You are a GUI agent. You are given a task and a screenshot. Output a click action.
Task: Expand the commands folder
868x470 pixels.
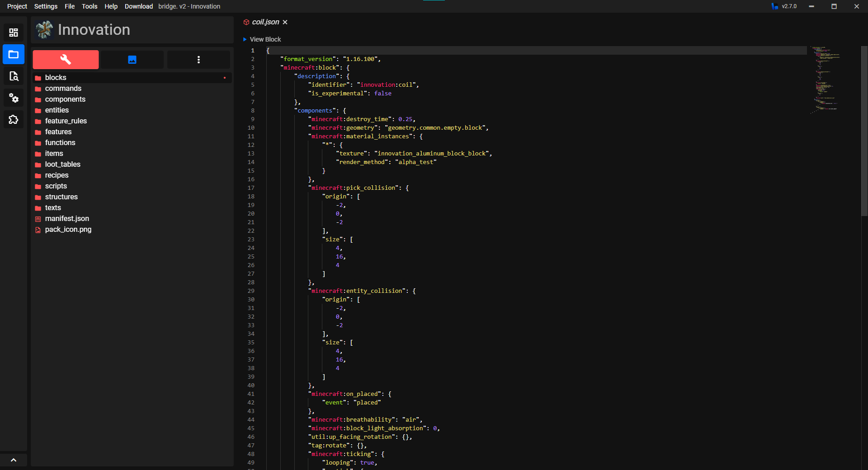132,89
